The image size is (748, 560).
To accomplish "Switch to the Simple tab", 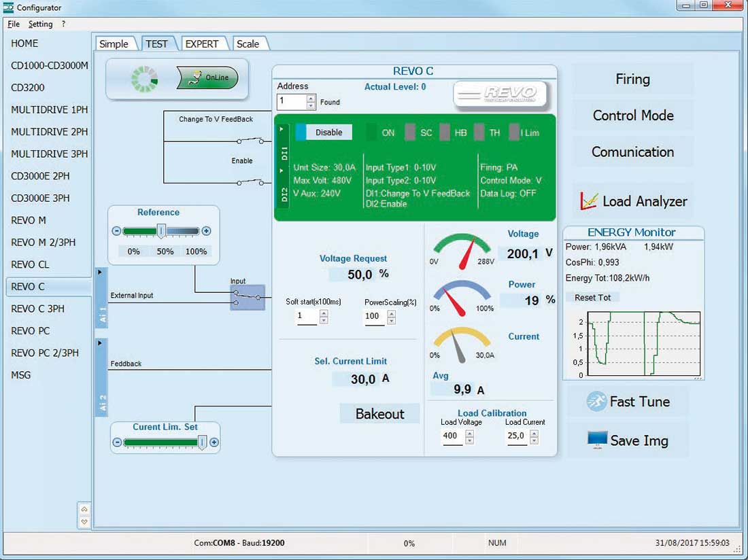I will point(114,44).
